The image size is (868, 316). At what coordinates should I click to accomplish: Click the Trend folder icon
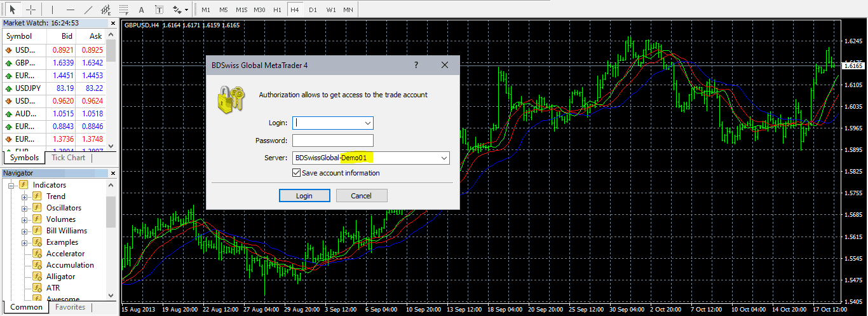pyautogui.click(x=37, y=196)
